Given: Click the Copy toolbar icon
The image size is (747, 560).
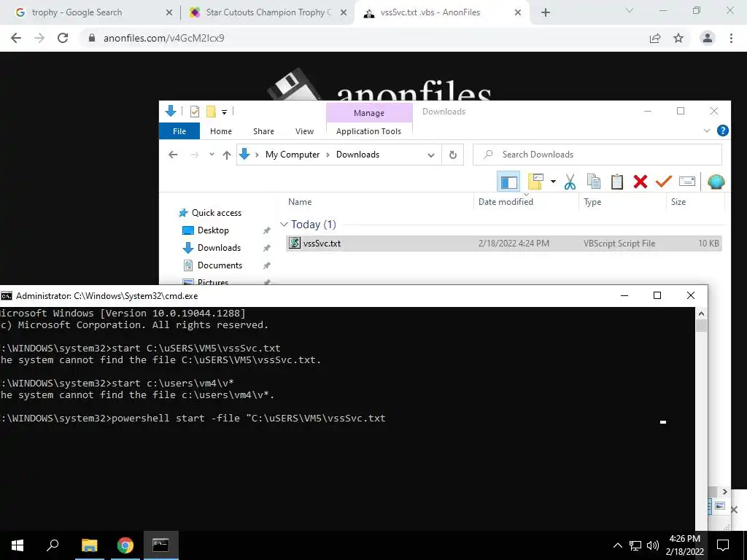Looking at the screenshot, I should [594, 182].
